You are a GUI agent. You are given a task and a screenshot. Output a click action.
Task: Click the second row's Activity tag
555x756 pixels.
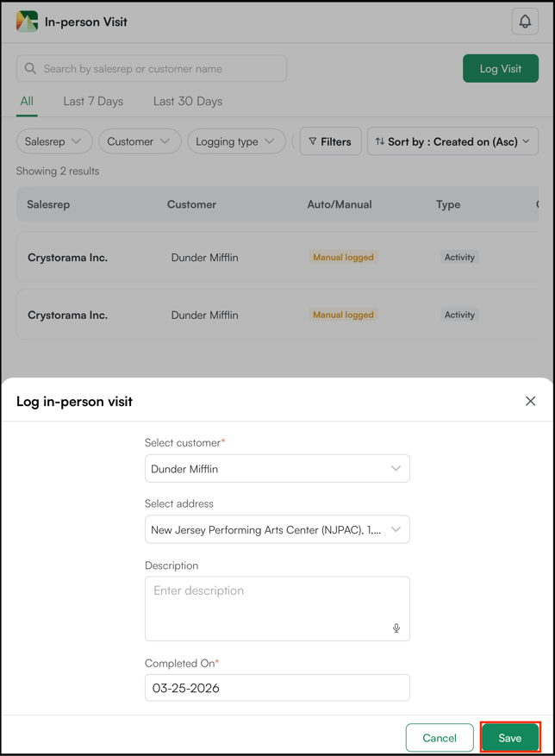tap(459, 315)
